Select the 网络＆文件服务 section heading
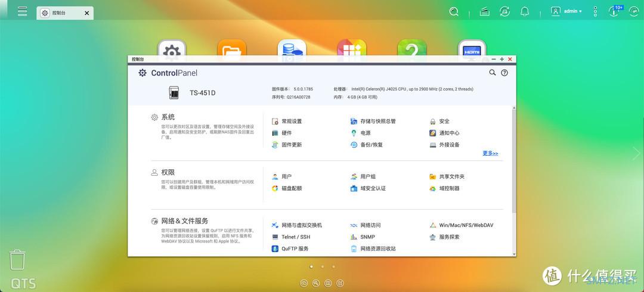Screen dimensions: 644x292 click(x=185, y=221)
